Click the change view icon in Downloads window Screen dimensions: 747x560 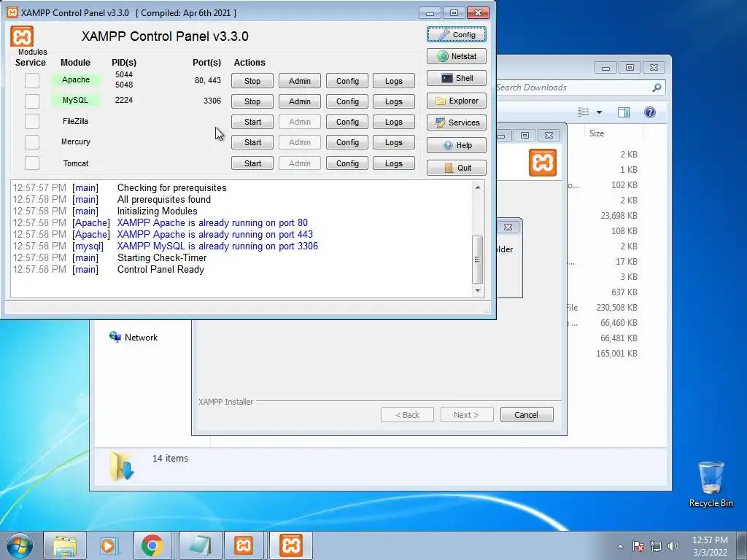tap(584, 112)
